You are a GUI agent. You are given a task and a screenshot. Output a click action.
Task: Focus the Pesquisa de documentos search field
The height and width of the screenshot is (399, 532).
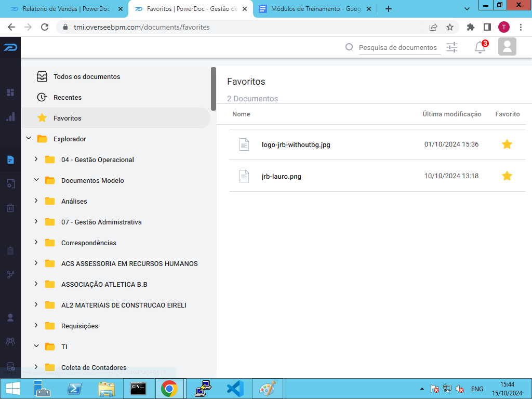[x=400, y=47]
